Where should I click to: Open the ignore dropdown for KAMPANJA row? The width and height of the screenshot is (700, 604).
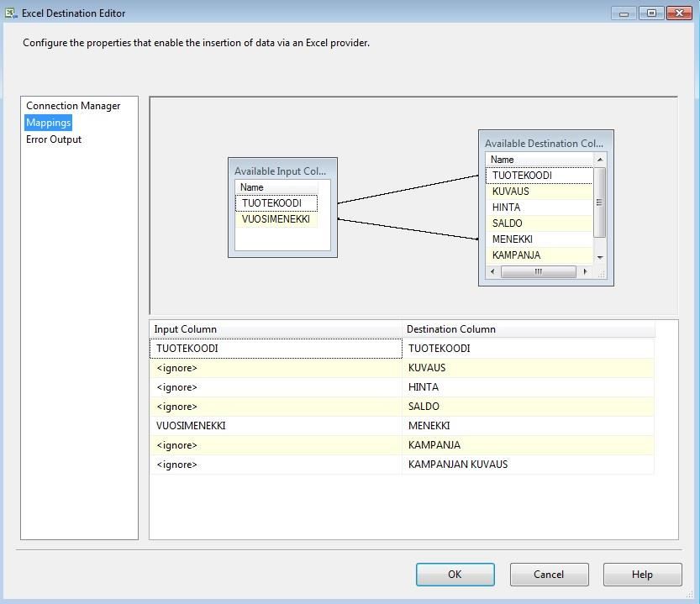(x=276, y=445)
